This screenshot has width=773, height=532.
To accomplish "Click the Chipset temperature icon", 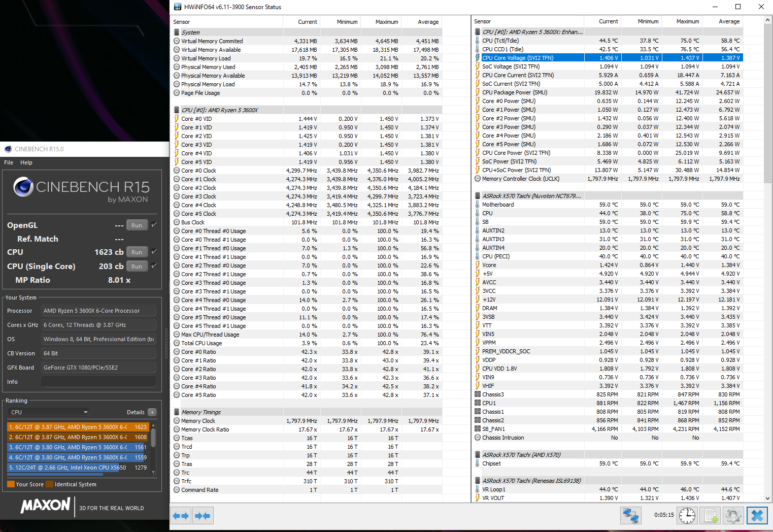I will click(x=478, y=463).
